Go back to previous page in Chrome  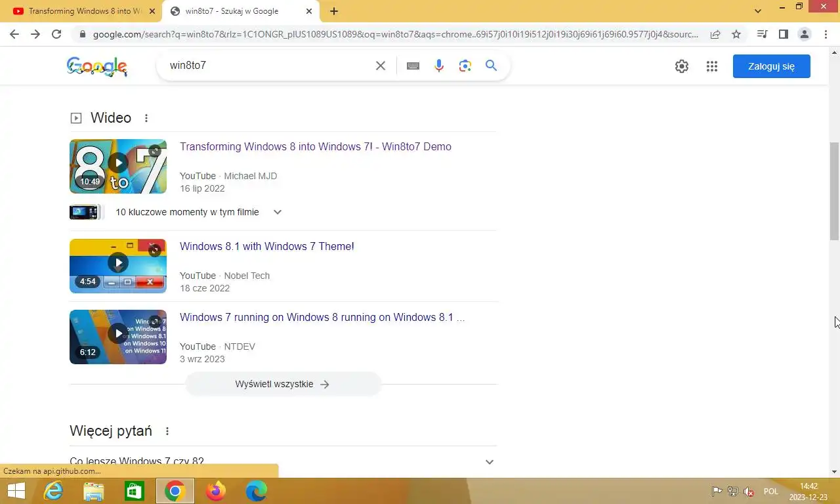click(14, 34)
